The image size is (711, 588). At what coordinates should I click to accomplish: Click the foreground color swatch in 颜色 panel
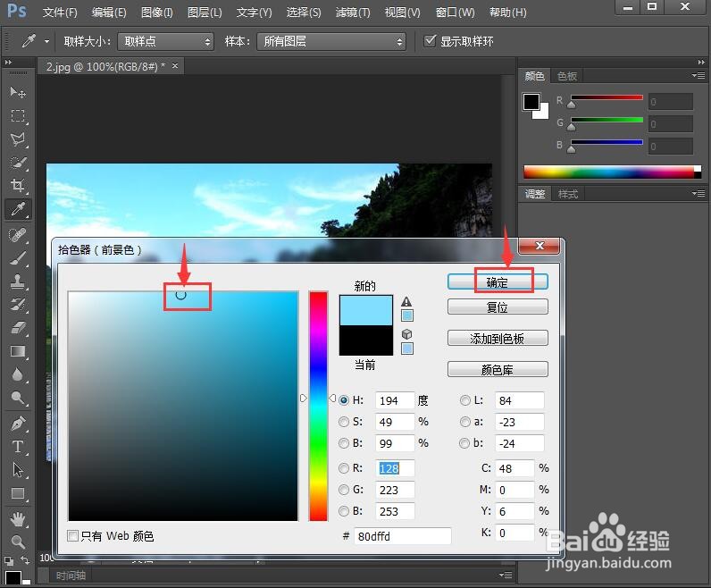[531, 102]
